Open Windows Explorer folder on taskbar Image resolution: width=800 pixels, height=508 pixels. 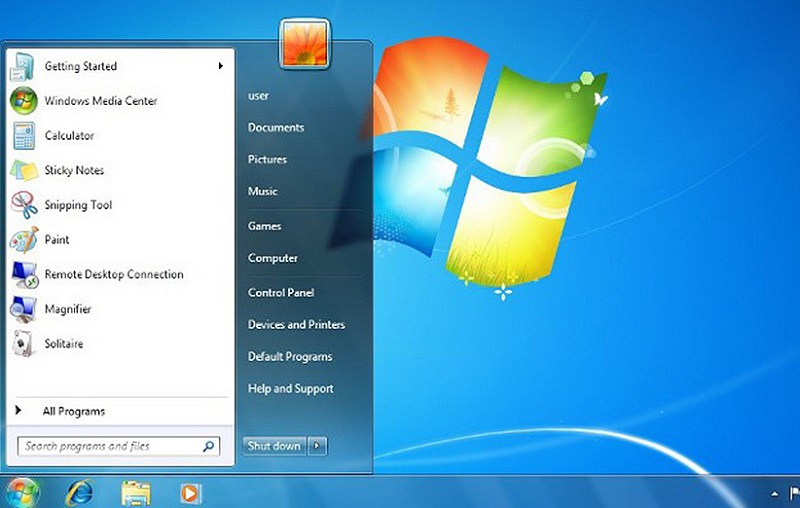pyautogui.click(x=135, y=492)
